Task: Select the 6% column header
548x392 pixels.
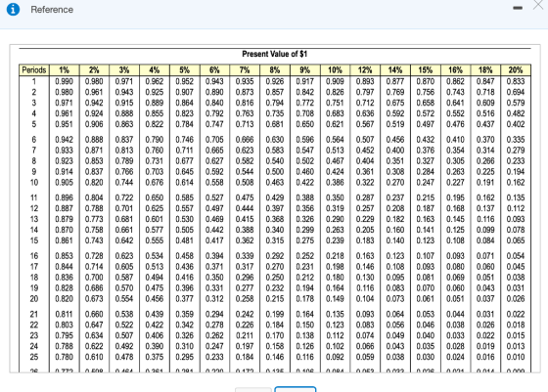Action: pyautogui.click(x=214, y=69)
